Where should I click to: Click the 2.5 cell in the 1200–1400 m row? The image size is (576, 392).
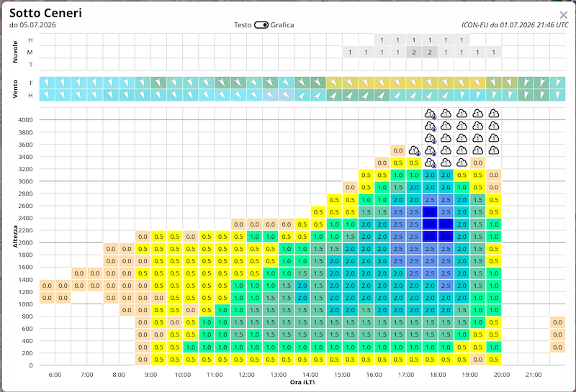(x=446, y=286)
